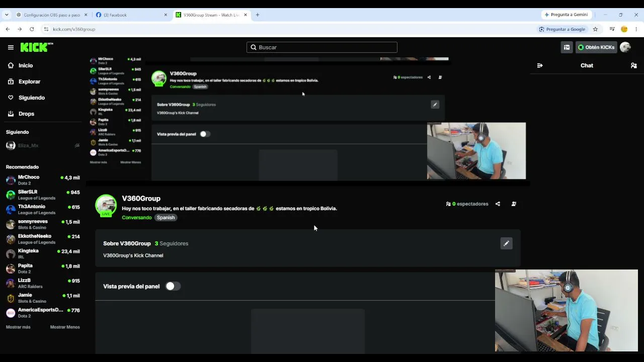
Task: Go back to the previous page
Action: (8, 29)
